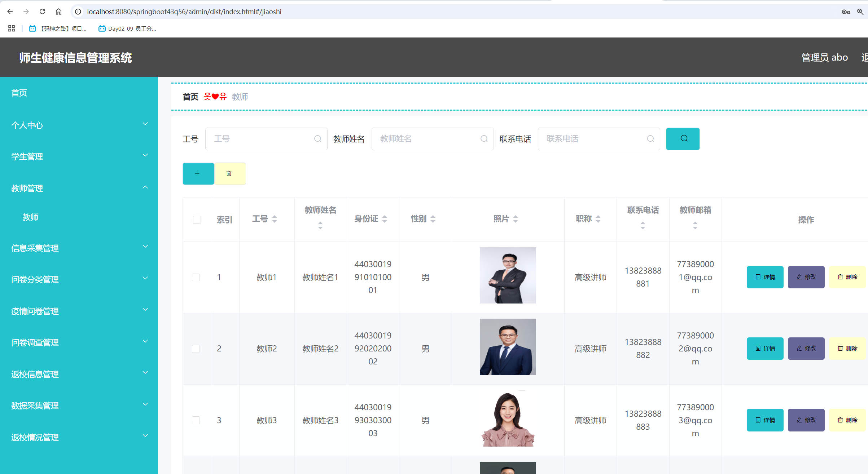Sort table by 职称 column arrows
The image size is (868, 474).
click(x=598, y=219)
